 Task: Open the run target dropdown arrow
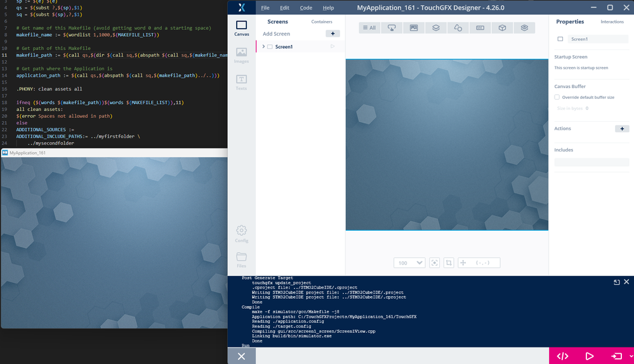[x=631, y=356]
